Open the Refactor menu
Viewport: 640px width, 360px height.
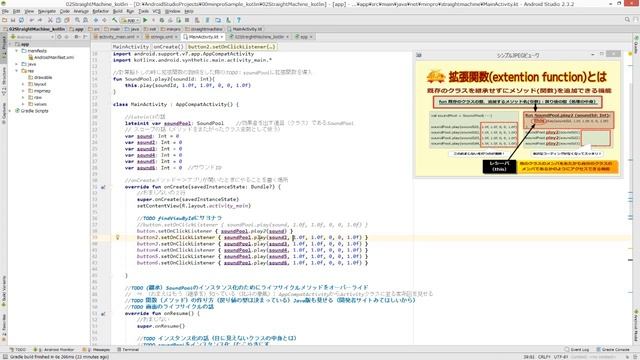click(x=100, y=11)
